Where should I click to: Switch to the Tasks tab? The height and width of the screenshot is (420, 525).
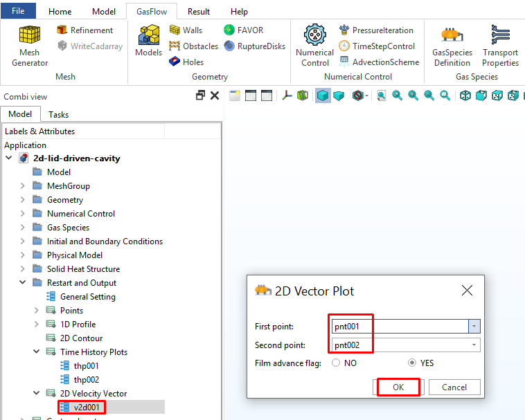coord(58,114)
